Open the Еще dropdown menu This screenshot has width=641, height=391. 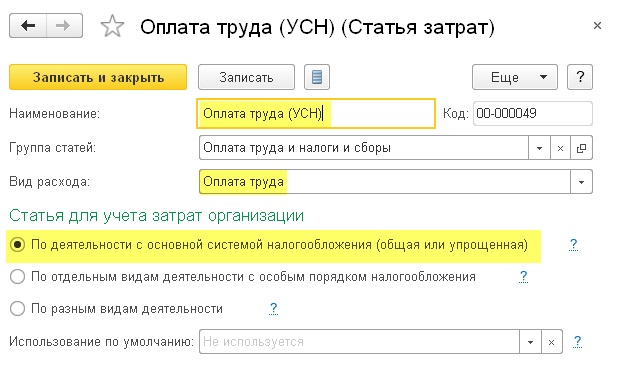tap(515, 77)
